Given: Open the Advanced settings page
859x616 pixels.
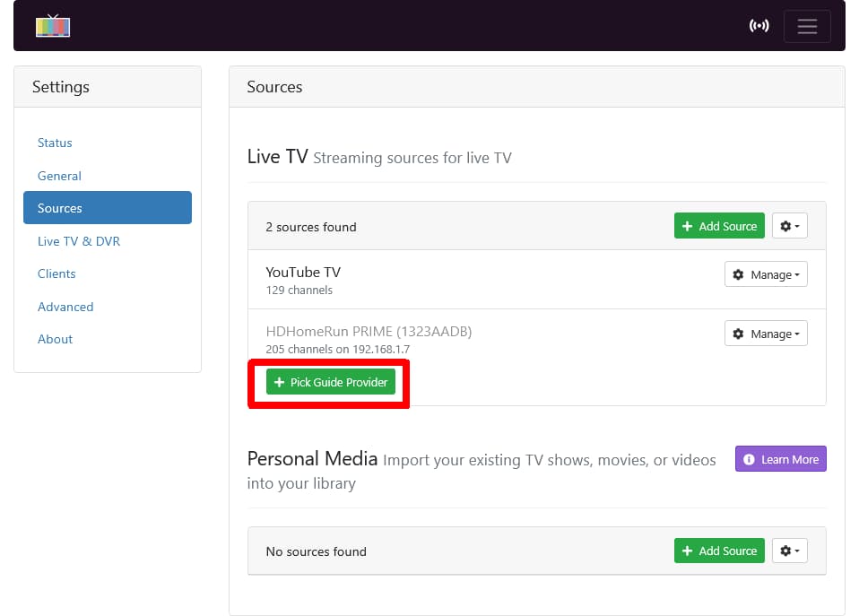Looking at the screenshot, I should pyautogui.click(x=65, y=306).
